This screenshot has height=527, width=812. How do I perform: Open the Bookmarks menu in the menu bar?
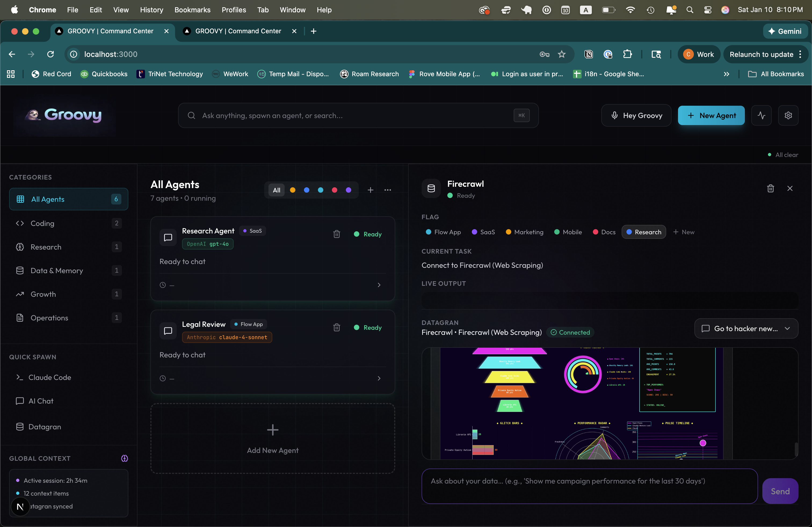(x=193, y=10)
